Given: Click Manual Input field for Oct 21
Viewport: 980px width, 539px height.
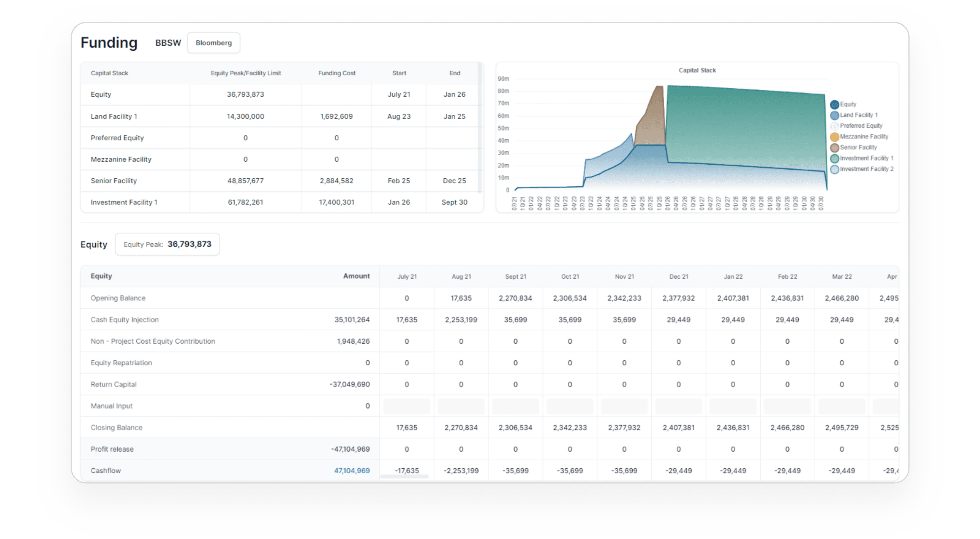Looking at the screenshot, I should (x=570, y=406).
